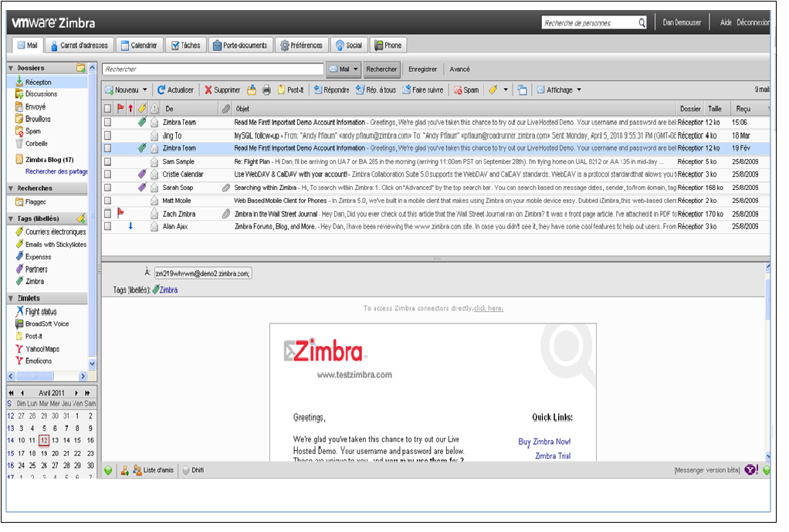The height and width of the screenshot is (532, 789).
Task: Click the Rechercher des partages link
Action: pos(56,171)
